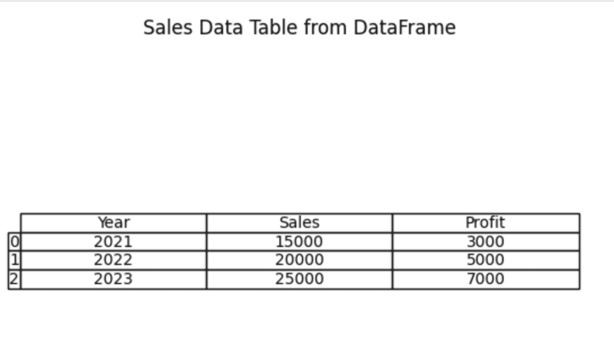Click the sales value 25000 cell
This screenshot has height=364, width=614.
[x=299, y=279]
